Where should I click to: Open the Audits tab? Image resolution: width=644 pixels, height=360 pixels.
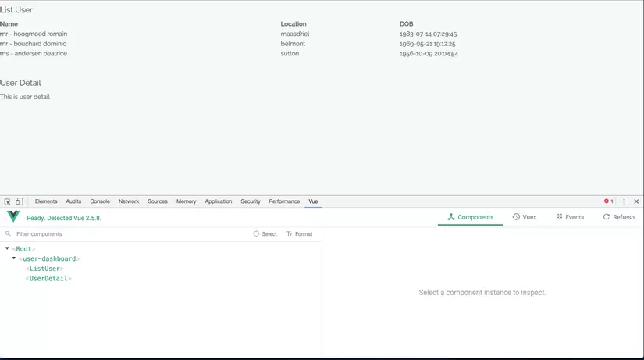pyautogui.click(x=73, y=201)
